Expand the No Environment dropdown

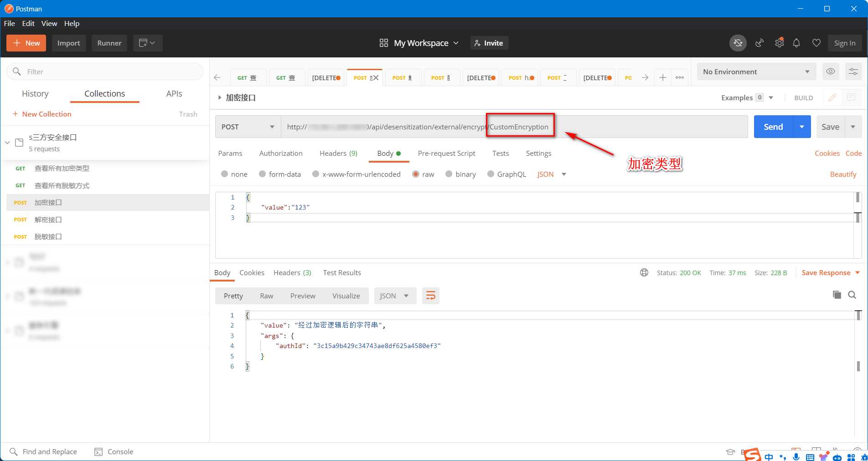pos(756,72)
